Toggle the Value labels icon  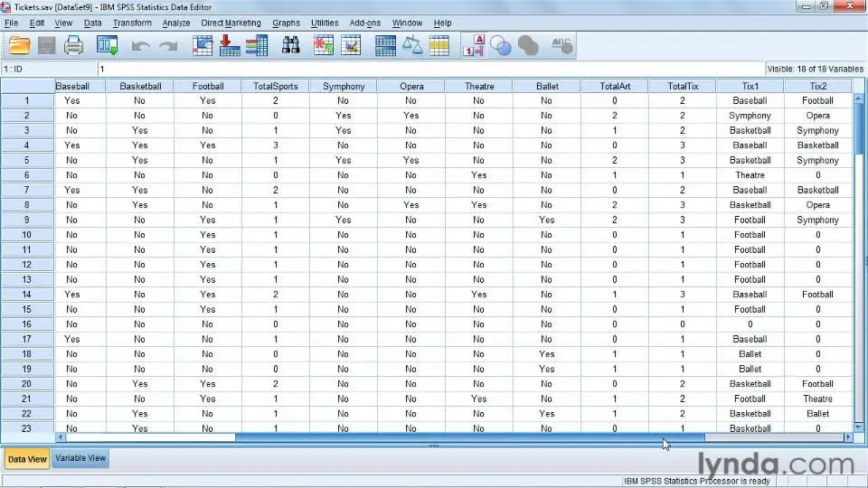[474, 45]
